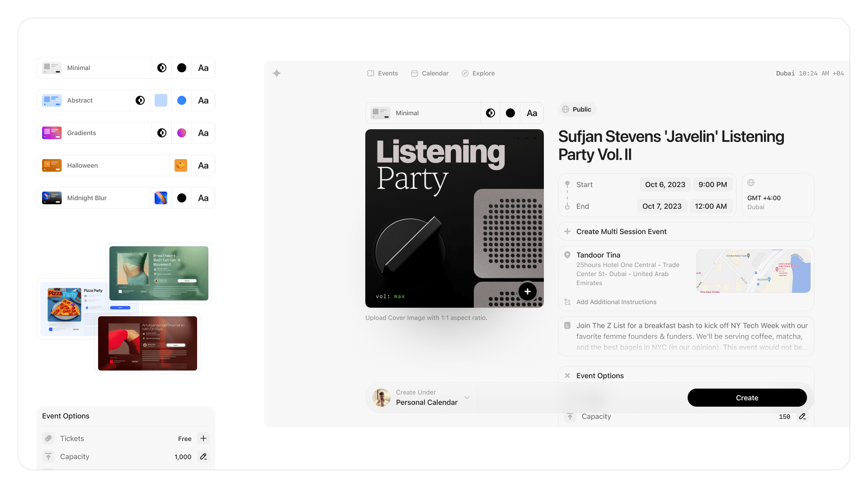Screen dimensions: 868x488
Task: Pick purple gradient color in Gradients row
Action: click(x=182, y=133)
